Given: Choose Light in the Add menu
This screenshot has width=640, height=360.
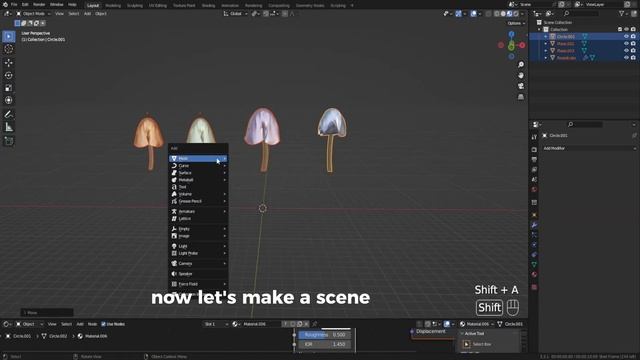Looking at the screenshot, I should [198, 246].
